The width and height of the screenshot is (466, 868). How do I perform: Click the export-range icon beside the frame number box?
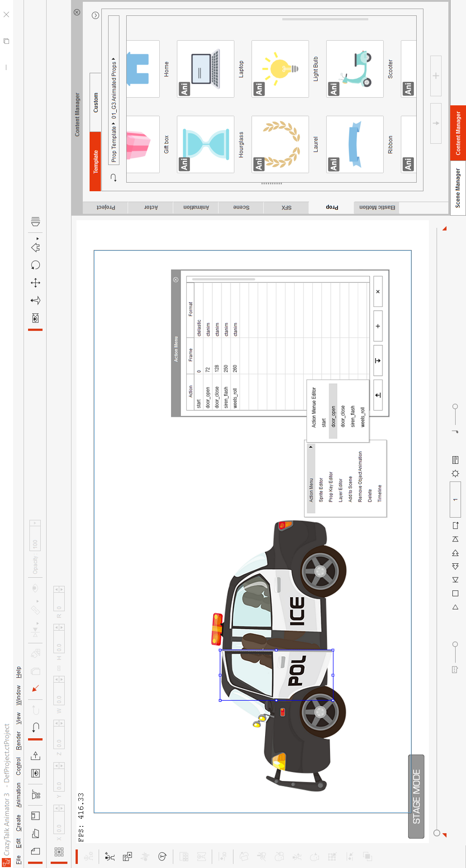click(x=456, y=525)
